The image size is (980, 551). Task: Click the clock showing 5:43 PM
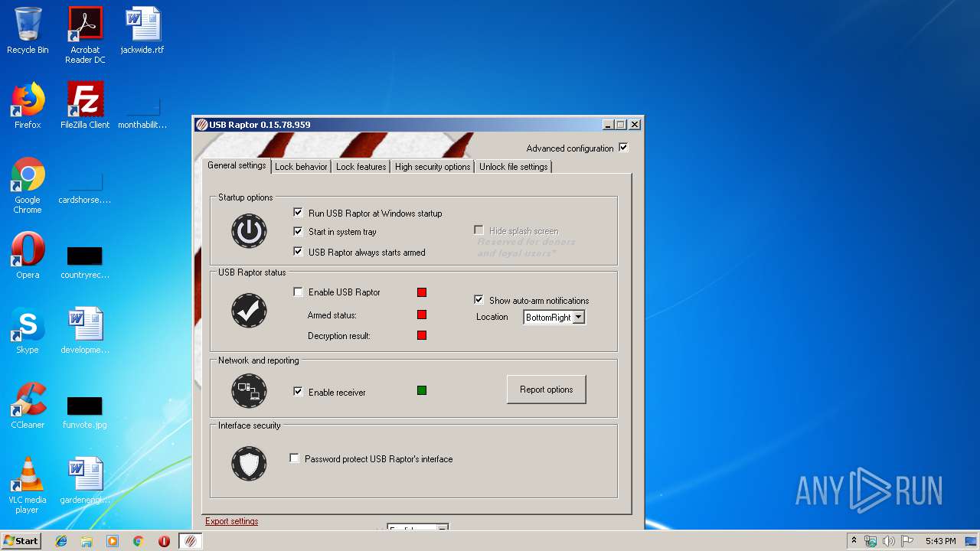[940, 541]
